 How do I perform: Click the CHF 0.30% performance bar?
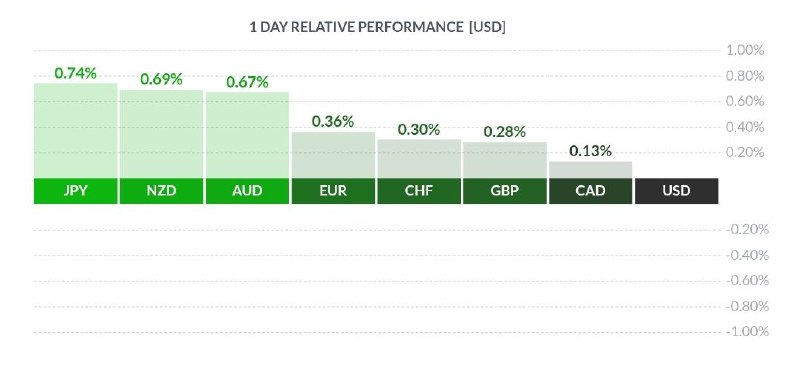[419, 159]
